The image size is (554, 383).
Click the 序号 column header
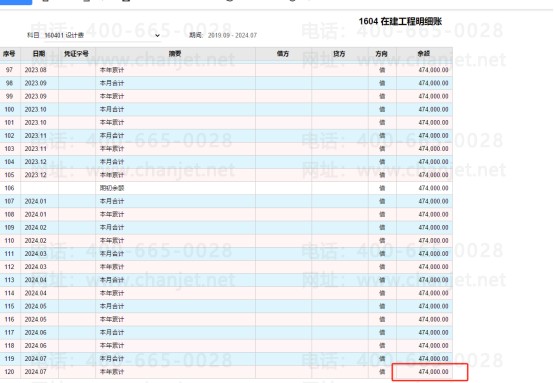[x=10, y=54]
